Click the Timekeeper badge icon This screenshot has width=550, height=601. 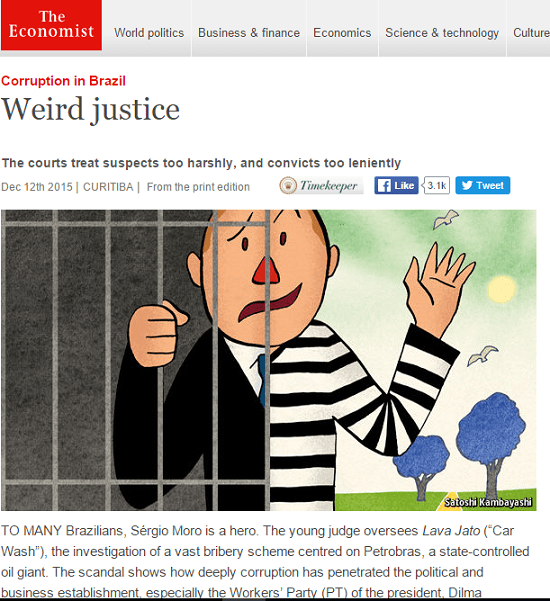pos(288,186)
